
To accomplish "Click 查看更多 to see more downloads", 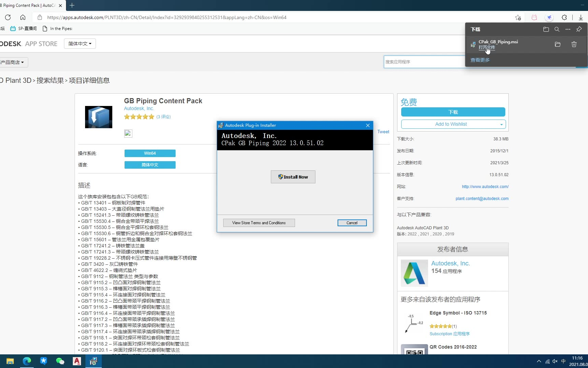I will point(480,60).
